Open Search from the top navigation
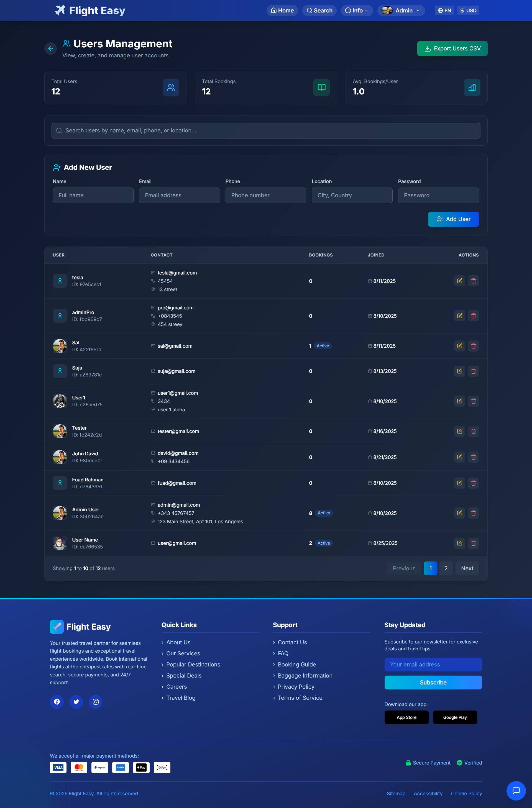 coord(319,11)
